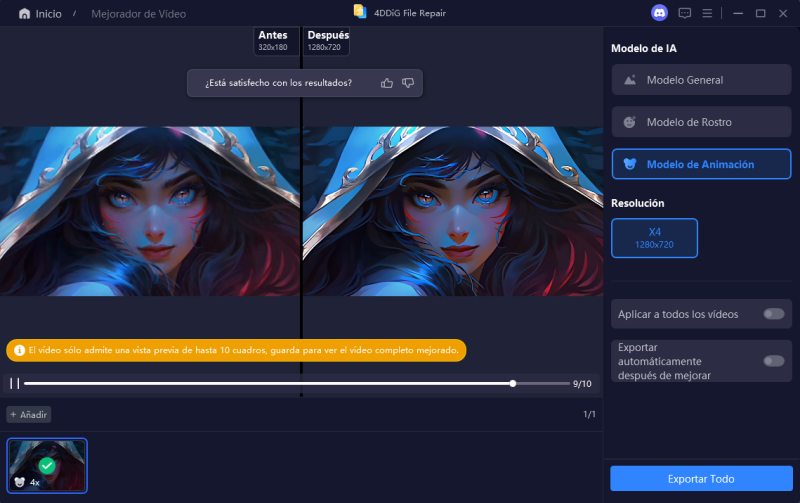
Task: Choose X4 1280x720 resolution
Action: point(655,238)
